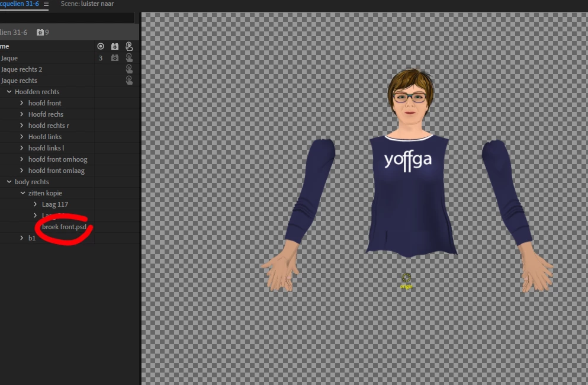
Task: Select the Jaque rechts layer name
Action: click(19, 81)
